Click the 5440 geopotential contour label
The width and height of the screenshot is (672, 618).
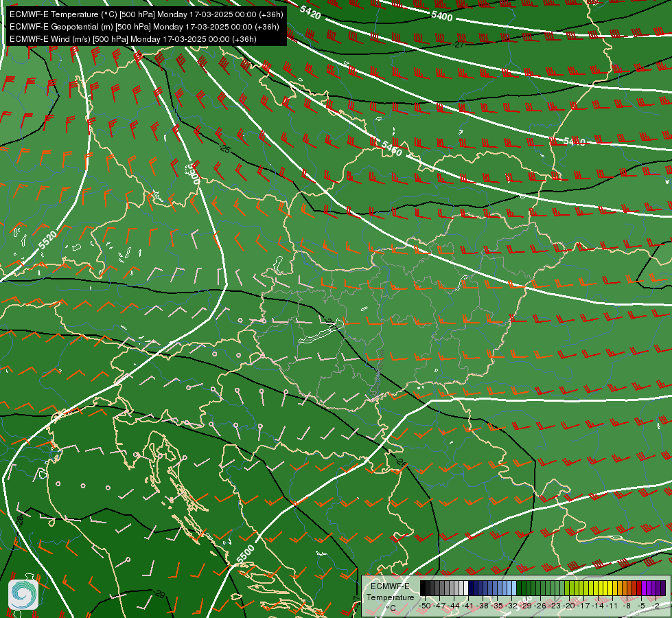[x=575, y=141]
